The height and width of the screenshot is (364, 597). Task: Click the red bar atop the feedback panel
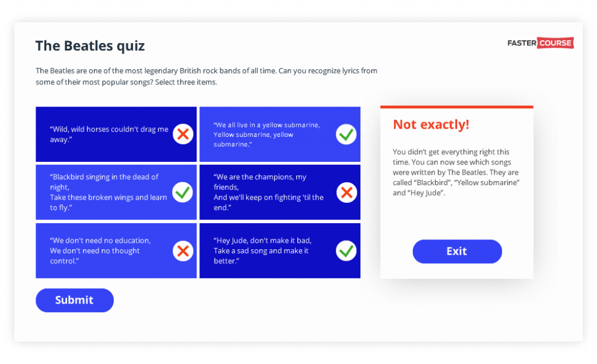pos(456,107)
